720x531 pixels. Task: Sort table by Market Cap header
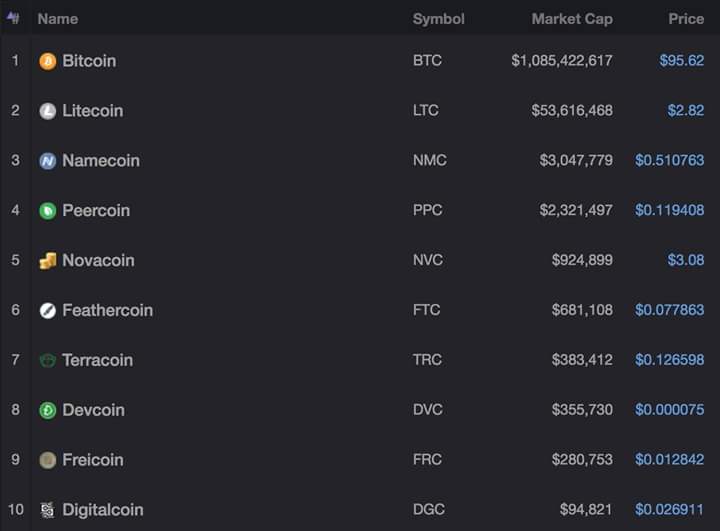[x=572, y=19]
